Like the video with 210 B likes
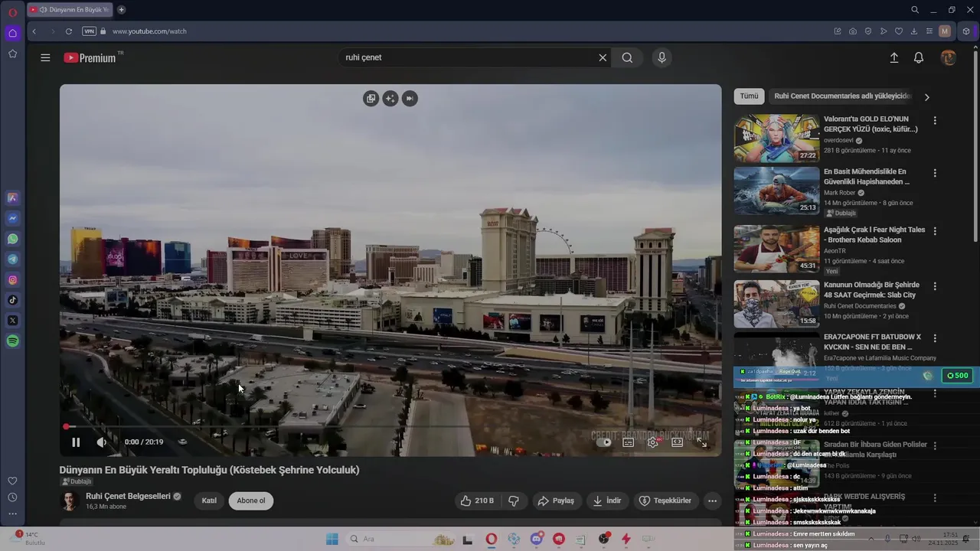Screen dimensions: 980x551 point(477,500)
